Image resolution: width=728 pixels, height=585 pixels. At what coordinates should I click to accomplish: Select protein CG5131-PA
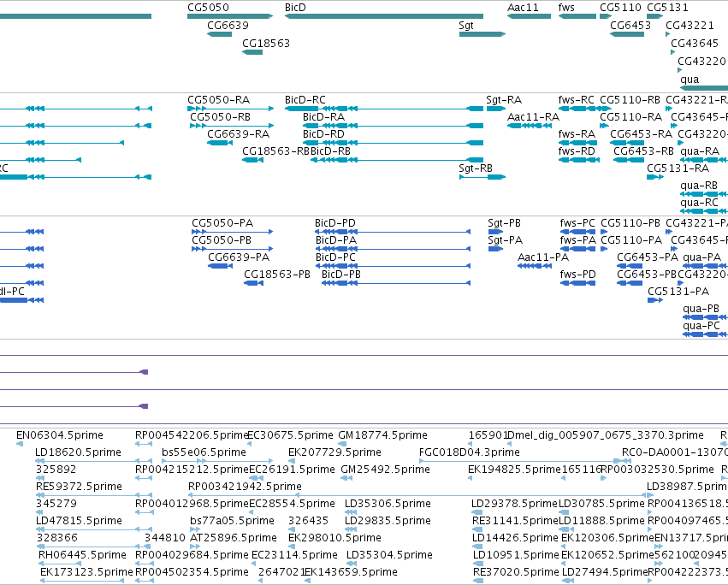pos(655,300)
